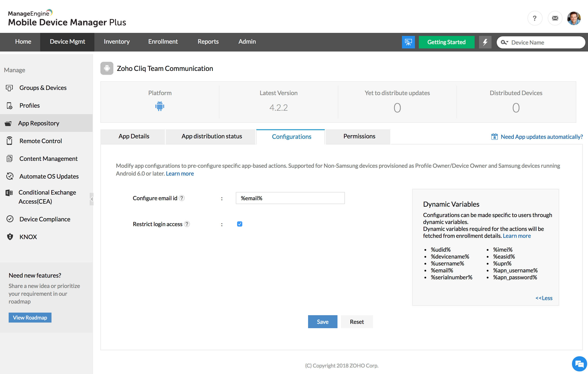Select Remote Control in the sidebar
Viewport: 588px width, 374px height.
pos(40,141)
